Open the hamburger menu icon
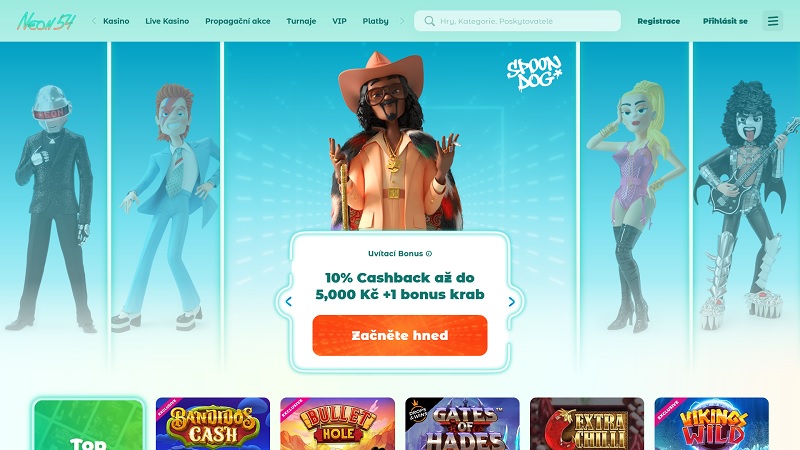800x450 pixels. pos(773,21)
